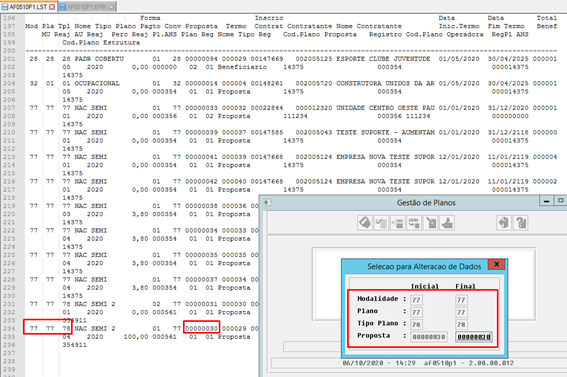567x377 pixels.
Task: Click the 'Gestão de Planos' window title
Action: (x=426, y=203)
